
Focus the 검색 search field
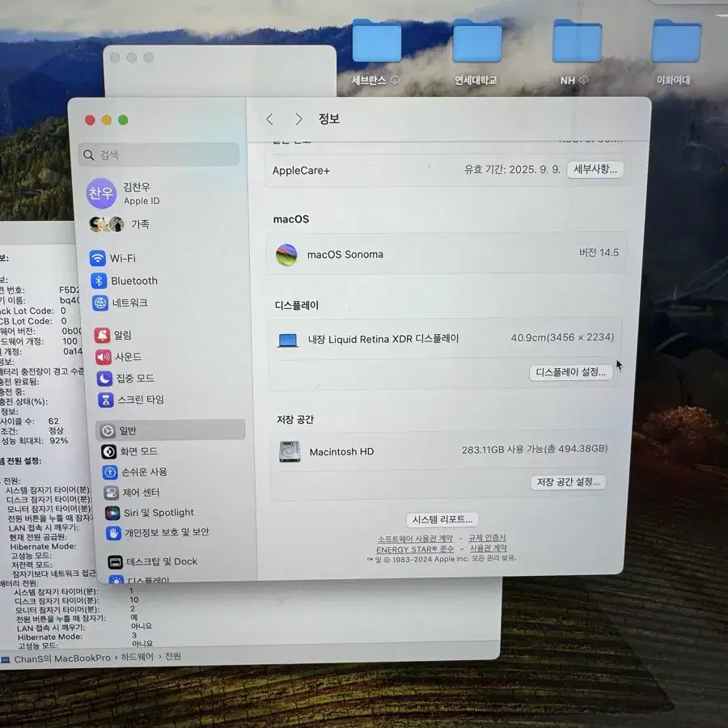[159, 154]
